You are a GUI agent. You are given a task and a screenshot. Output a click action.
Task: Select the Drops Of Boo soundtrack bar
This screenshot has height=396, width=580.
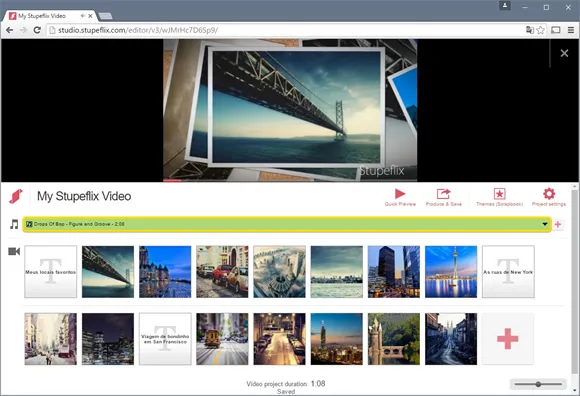coord(287,224)
